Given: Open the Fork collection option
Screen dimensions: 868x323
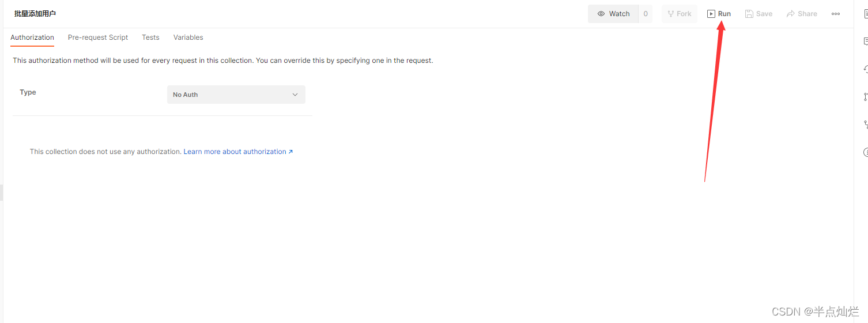Looking at the screenshot, I should (x=679, y=14).
